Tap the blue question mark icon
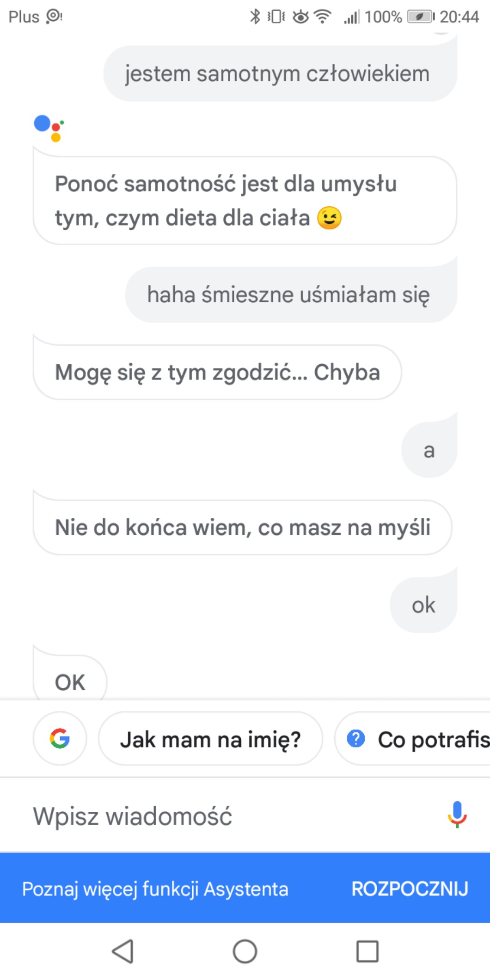This screenshot has height=980, width=490. tap(356, 739)
